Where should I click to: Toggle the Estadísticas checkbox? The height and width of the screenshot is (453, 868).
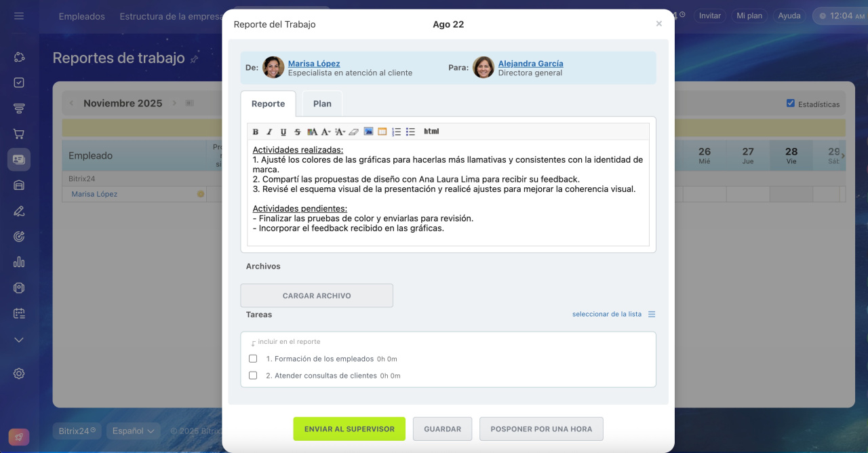click(x=790, y=104)
